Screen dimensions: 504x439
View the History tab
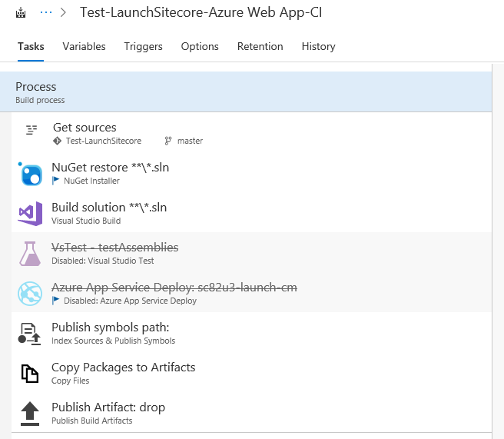click(x=318, y=47)
